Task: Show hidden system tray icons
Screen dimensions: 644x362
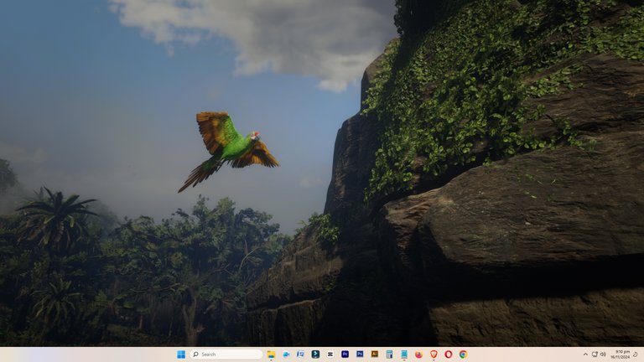Action: (585, 354)
